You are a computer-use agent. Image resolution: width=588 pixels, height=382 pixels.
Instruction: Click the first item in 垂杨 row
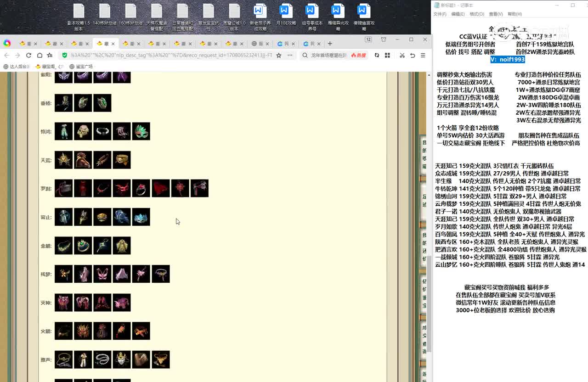pos(63,103)
